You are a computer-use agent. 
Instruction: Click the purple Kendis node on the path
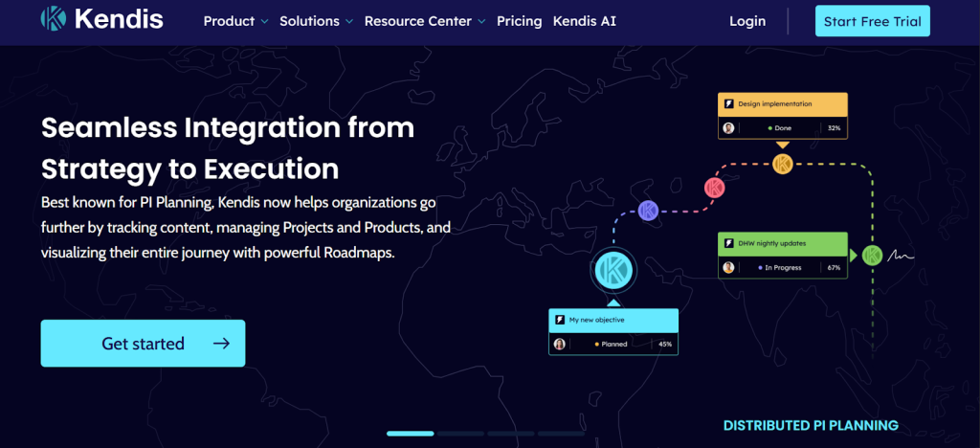point(648,211)
